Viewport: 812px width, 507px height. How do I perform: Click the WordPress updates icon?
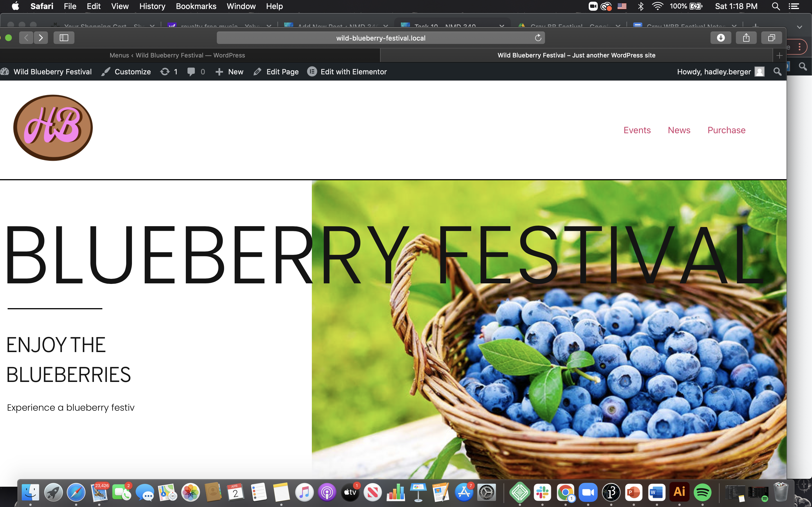(165, 72)
